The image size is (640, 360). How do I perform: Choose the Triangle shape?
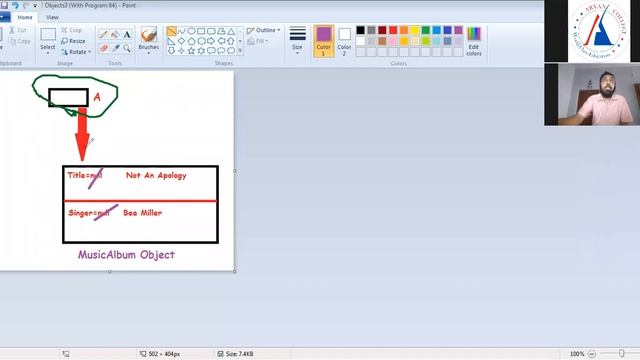[x=231, y=31]
